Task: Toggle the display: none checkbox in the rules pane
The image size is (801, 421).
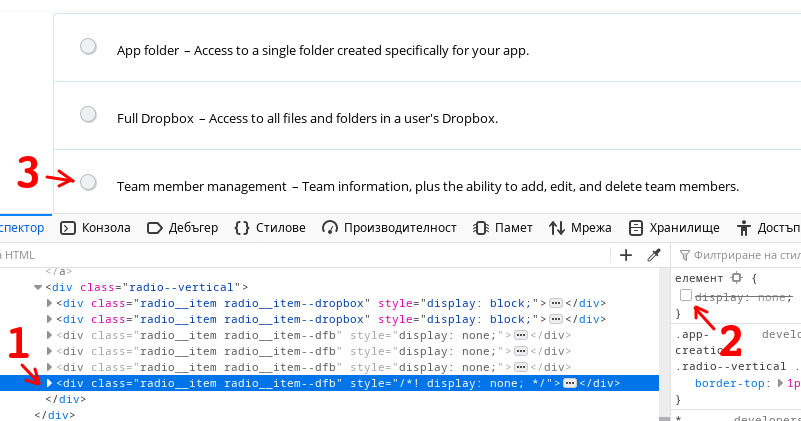Action: [685, 296]
